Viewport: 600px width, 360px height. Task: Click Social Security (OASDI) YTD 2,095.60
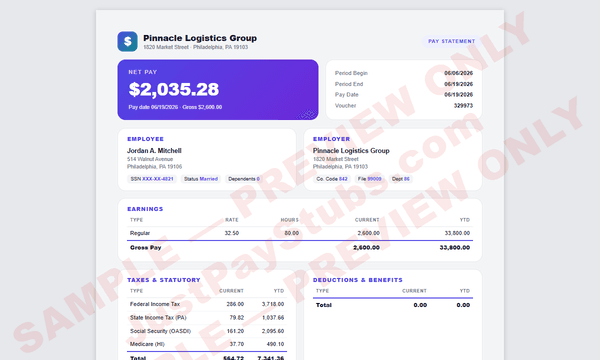click(273, 331)
